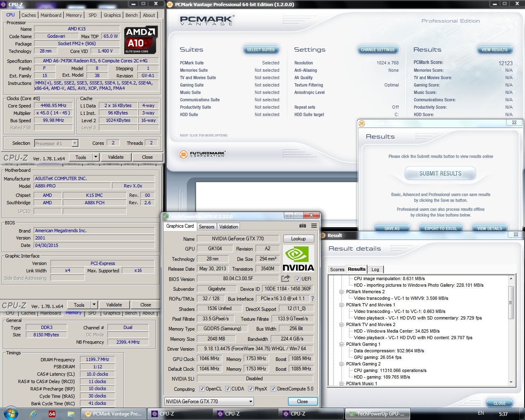
Task: Click the SAVE AS button in Results
Action: pos(392,228)
